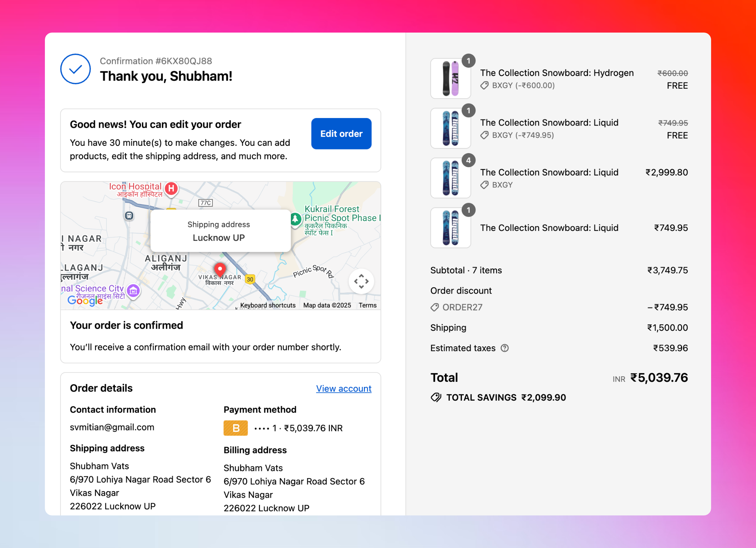756x548 pixels.
Task: Click the quantity 4 Liquid snowboard thumbnail
Action: pyautogui.click(x=450, y=178)
